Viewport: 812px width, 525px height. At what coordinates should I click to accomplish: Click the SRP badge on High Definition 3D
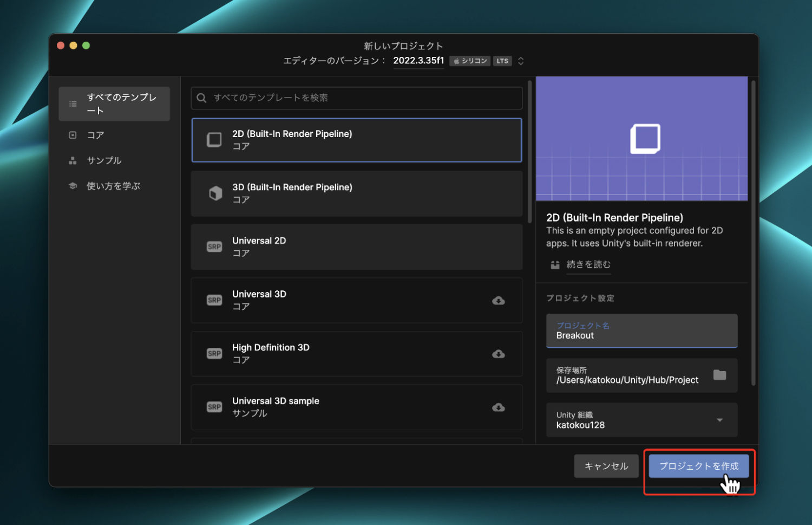tap(214, 353)
